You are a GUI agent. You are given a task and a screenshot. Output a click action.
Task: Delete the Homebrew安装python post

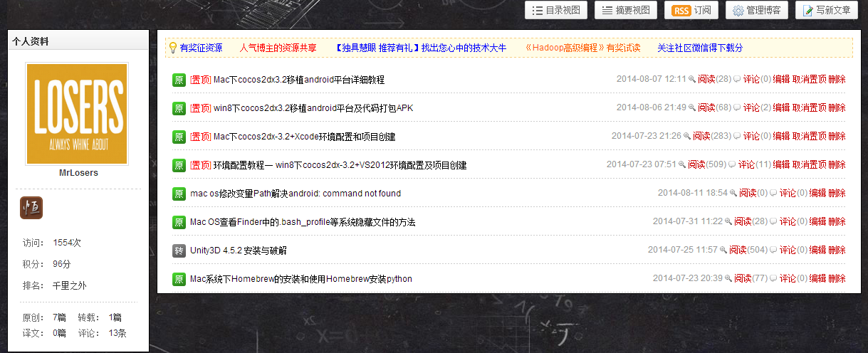click(x=837, y=278)
